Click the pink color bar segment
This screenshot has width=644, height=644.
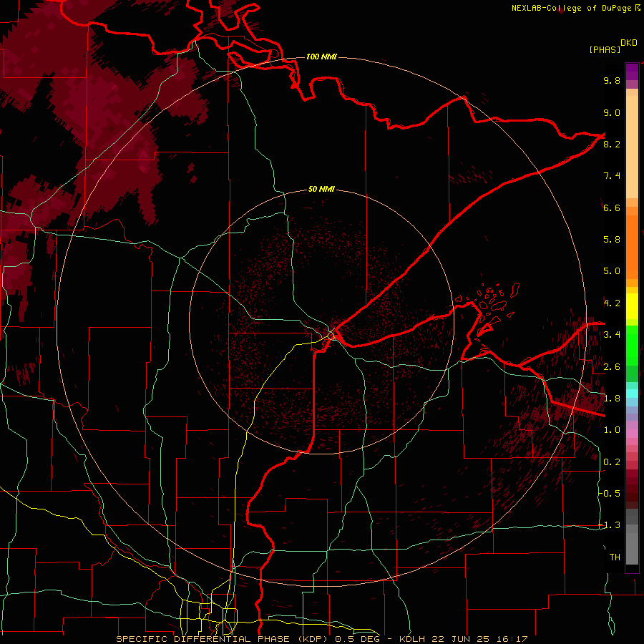click(x=632, y=434)
